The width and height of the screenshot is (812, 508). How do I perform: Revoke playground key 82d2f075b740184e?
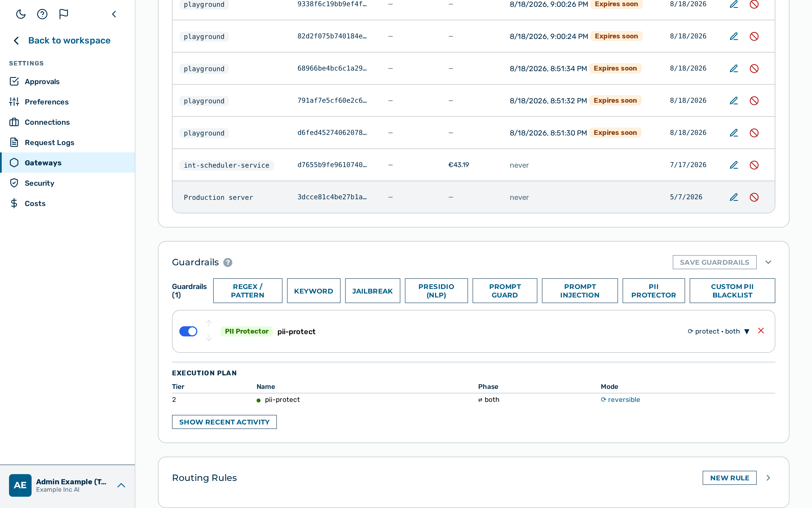click(x=754, y=36)
